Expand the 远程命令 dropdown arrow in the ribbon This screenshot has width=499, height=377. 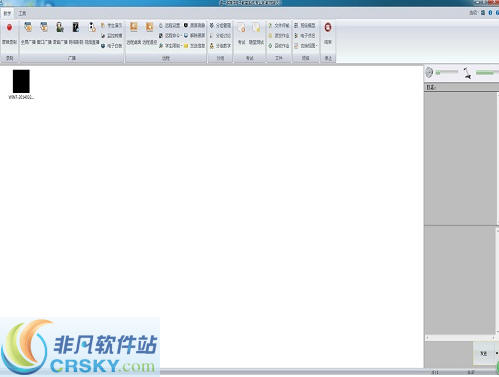(x=181, y=36)
